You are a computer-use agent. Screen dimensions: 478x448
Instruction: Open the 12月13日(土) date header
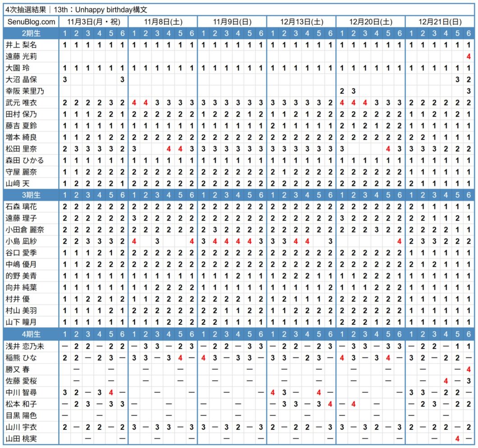pos(302,22)
